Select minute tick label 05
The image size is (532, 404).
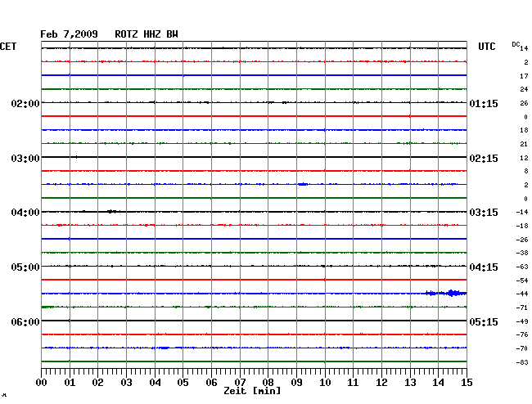(183, 383)
